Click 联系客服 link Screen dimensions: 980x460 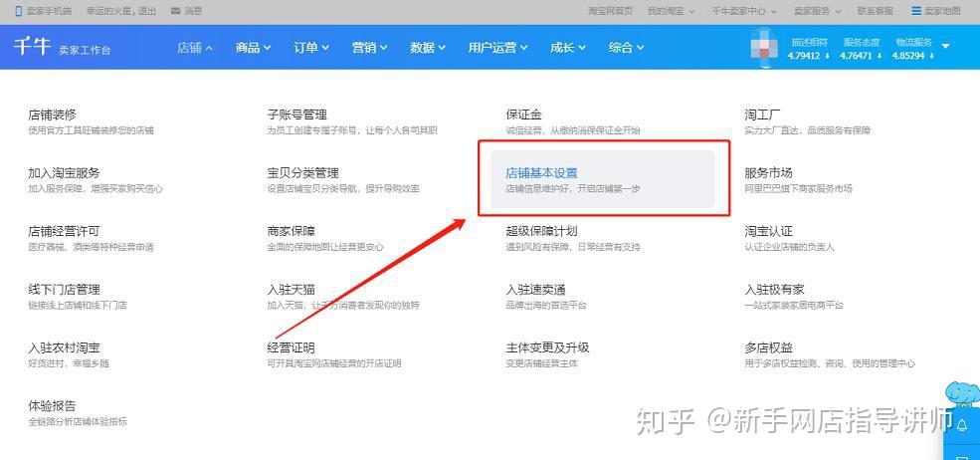click(x=875, y=11)
